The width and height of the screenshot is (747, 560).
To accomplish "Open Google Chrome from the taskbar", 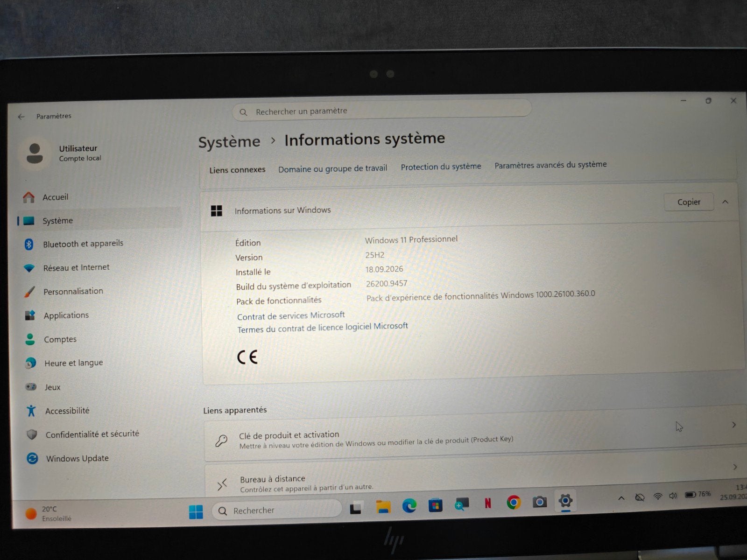I will pos(514,503).
